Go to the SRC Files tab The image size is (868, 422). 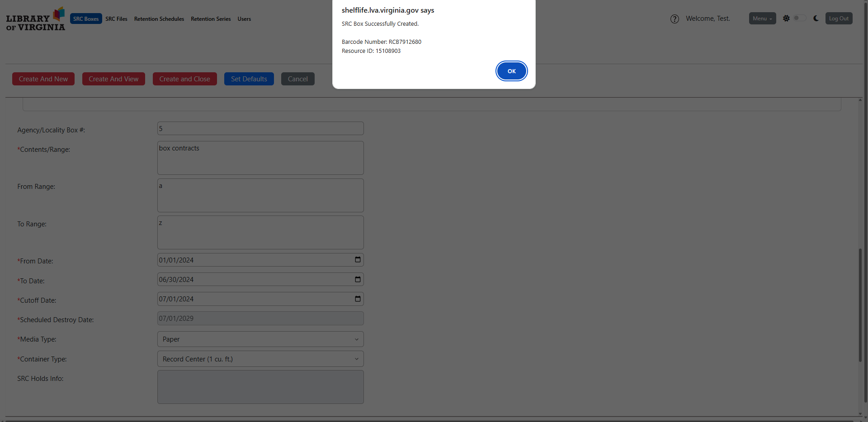116,19
